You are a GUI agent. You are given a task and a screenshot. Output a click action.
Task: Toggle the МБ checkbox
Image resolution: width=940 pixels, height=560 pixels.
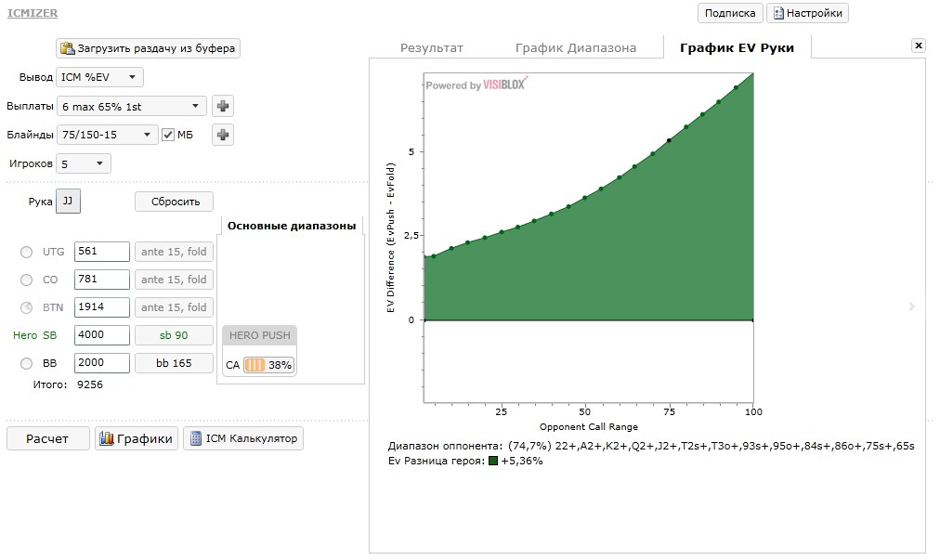point(168,135)
